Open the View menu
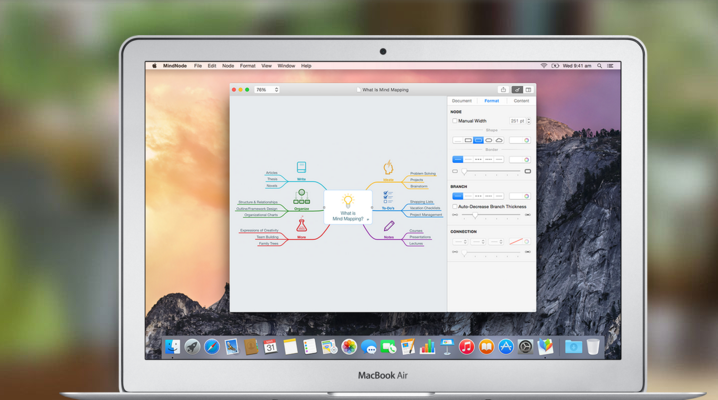Screen dimensions: 718x400 click(x=267, y=66)
